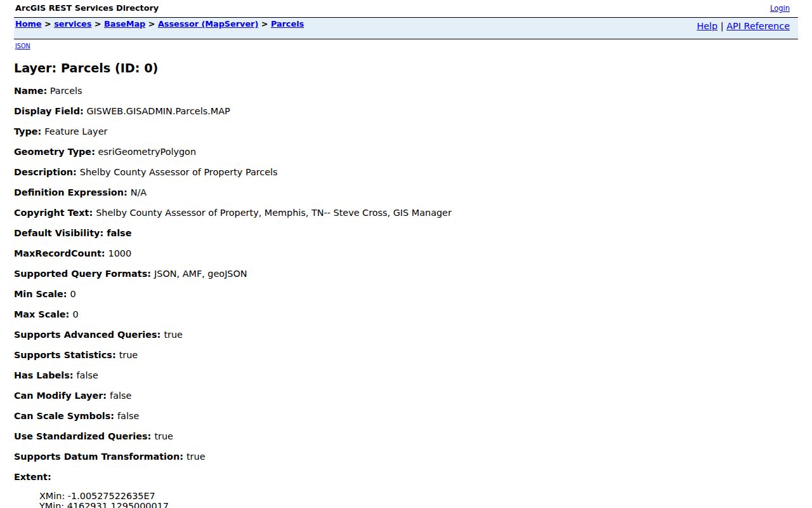
Task: Click the Display Field value GISWEB.GISADMIN.Parcels.MAP
Action: 159,111
